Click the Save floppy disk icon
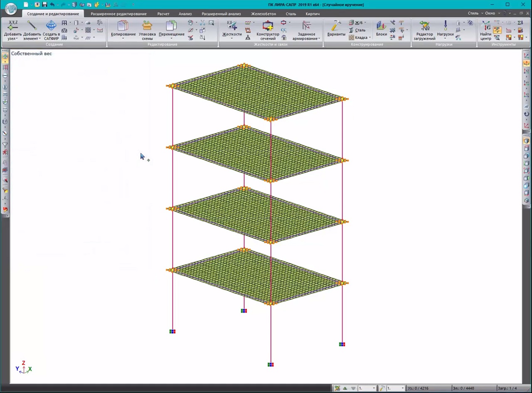 coord(44,5)
